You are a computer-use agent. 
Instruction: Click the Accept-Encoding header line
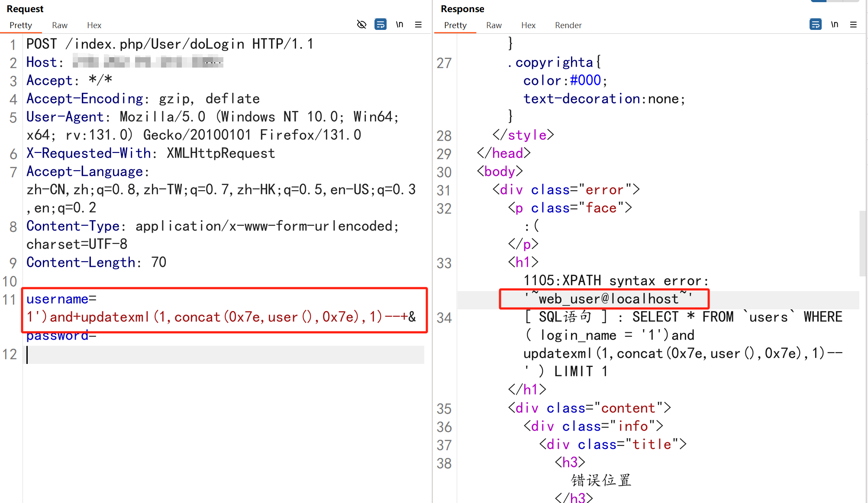pyautogui.click(x=143, y=99)
